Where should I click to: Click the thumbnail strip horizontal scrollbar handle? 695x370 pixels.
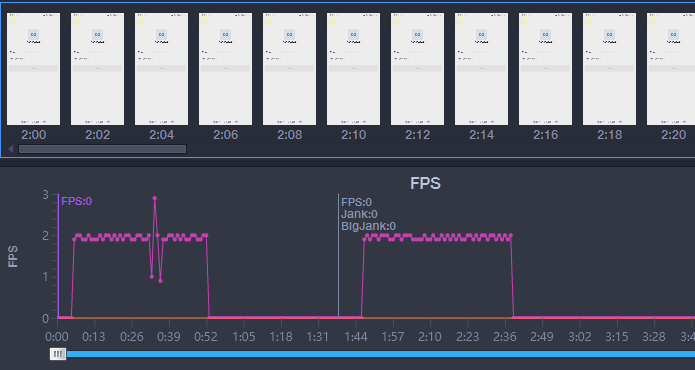point(102,149)
